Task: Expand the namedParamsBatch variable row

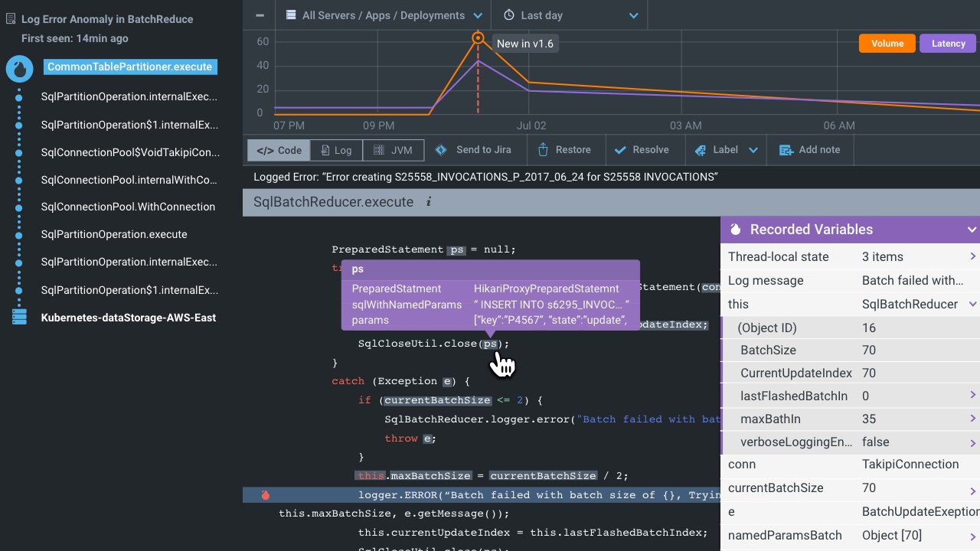Action: click(x=973, y=536)
